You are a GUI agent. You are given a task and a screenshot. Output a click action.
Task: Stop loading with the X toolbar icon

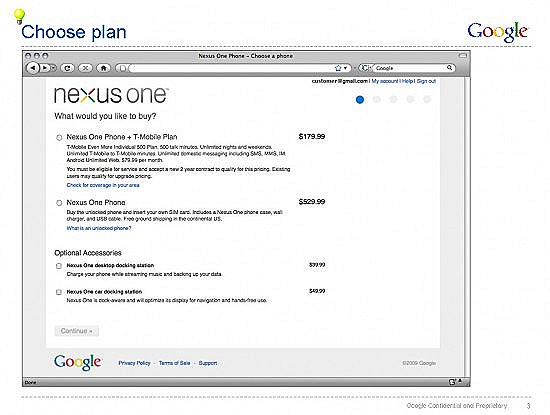click(85, 68)
